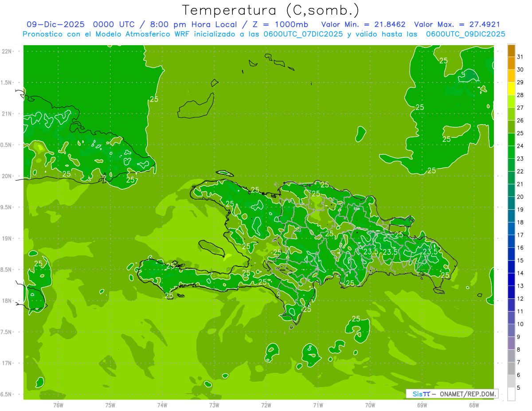Pick the teal color bar segment between 19 and 20
This screenshot has width=532, height=411.
(x=511, y=203)
